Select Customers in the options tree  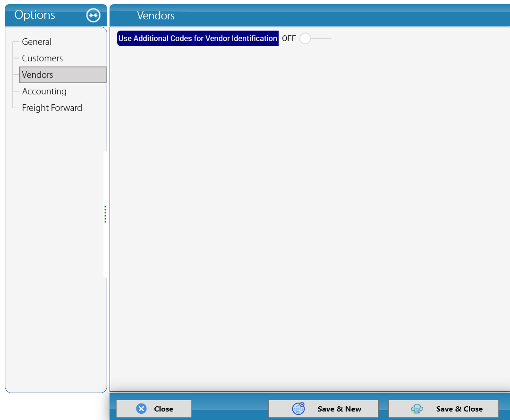coord(42,58)
